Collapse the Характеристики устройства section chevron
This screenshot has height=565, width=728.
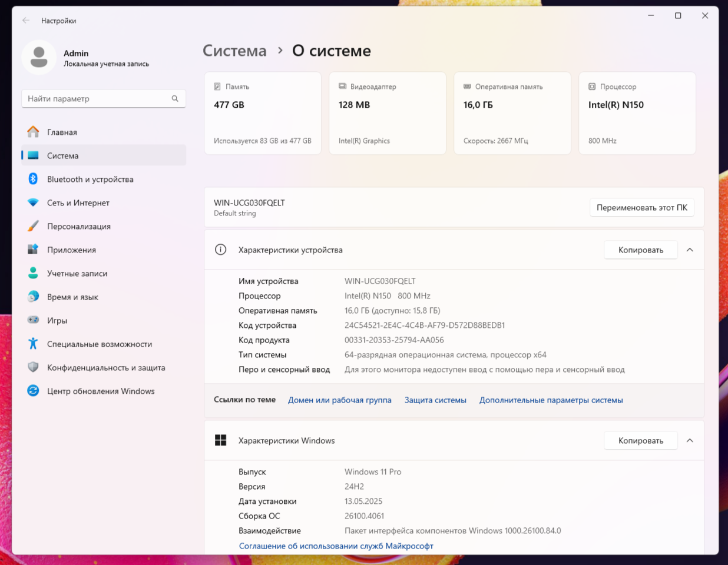[x=690, y=250]
